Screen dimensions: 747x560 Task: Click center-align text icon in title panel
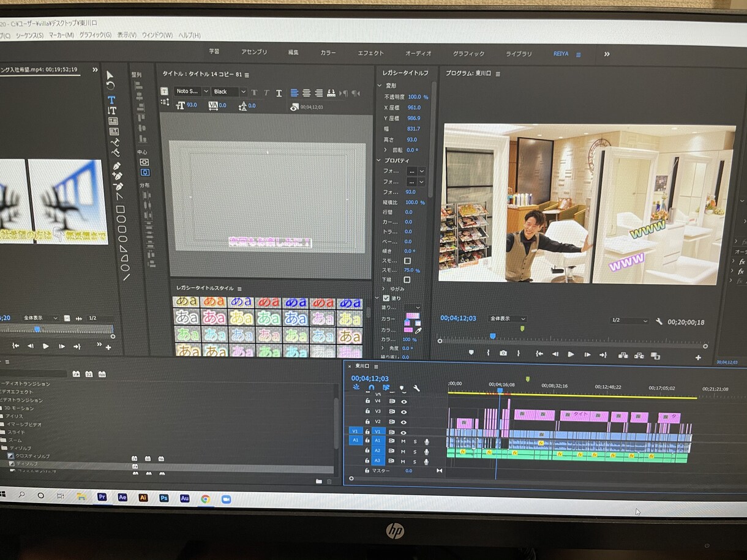[x=306, y=93]
